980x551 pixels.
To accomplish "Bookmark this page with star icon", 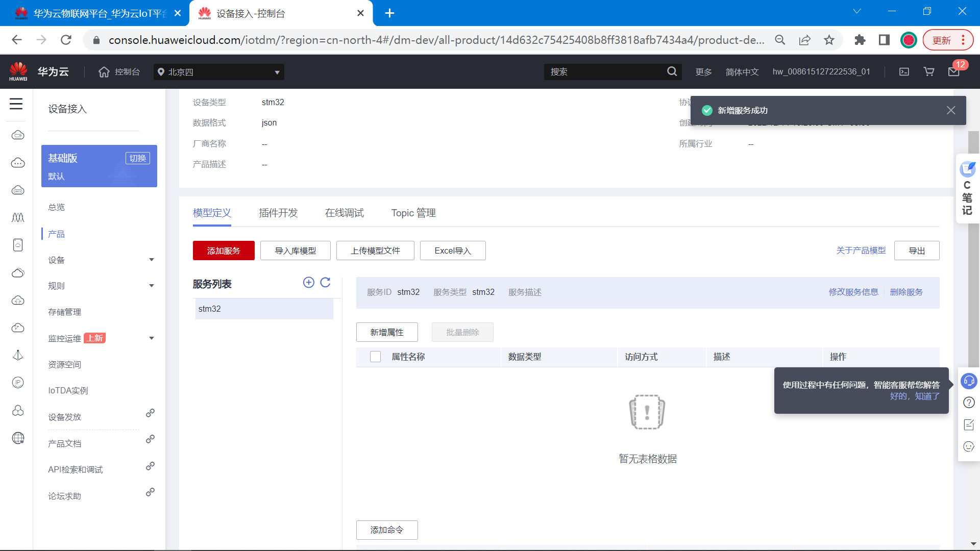I will (829, 40).
